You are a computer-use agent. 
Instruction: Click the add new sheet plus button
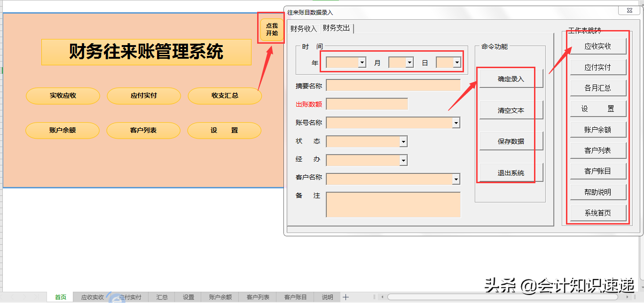pos(346,297)
